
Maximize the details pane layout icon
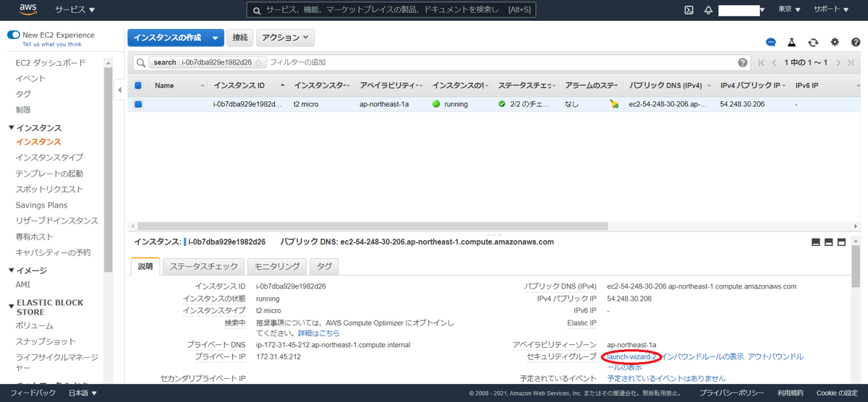tap(841, 242)
